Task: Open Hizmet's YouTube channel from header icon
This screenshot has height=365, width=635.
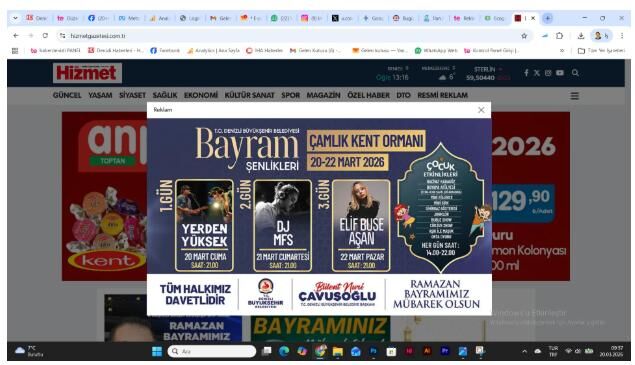Action: [x=560, y=73]
